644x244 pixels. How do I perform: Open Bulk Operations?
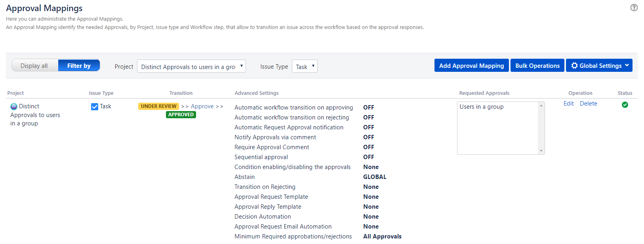(537, 65)
